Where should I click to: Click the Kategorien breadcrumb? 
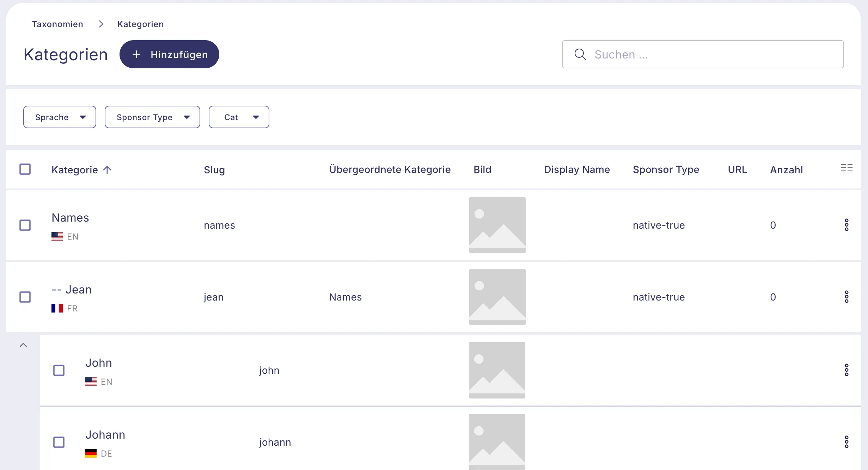click(x=140, y=24)
